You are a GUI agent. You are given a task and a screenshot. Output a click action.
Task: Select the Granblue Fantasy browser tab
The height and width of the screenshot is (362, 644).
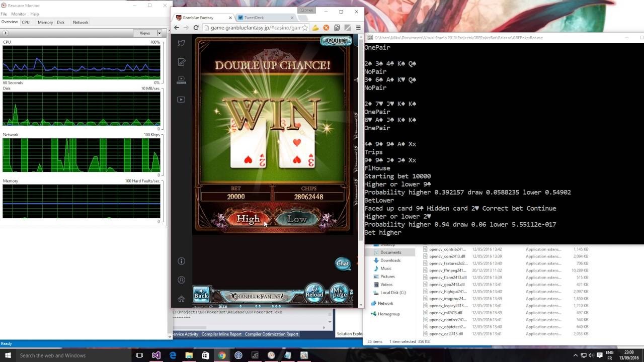click(x=203, y=18)
